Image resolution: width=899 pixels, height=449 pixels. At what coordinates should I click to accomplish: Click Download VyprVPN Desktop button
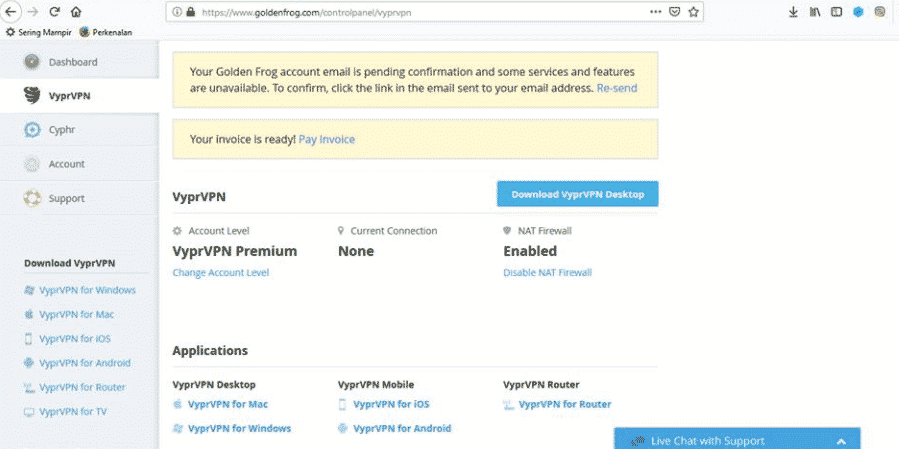point(577,194)
